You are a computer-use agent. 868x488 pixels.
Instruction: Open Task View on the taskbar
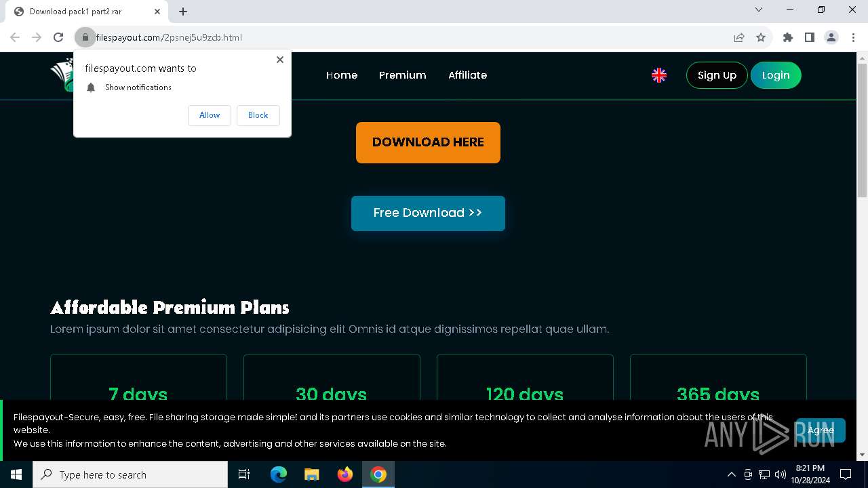[x=244, y=474]
